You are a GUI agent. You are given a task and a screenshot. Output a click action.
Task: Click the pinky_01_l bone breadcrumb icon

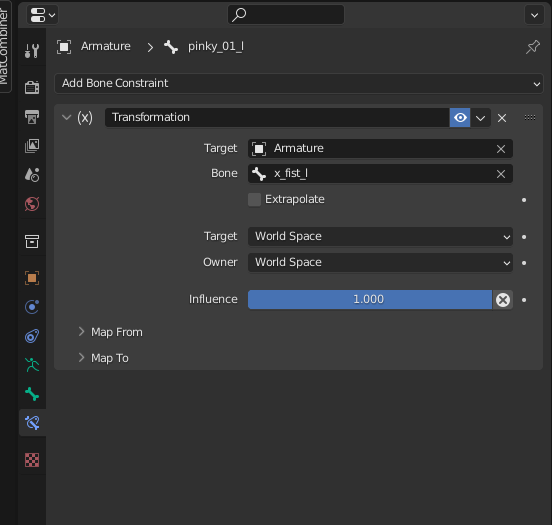pyautogui.click(x=171, y=46)
